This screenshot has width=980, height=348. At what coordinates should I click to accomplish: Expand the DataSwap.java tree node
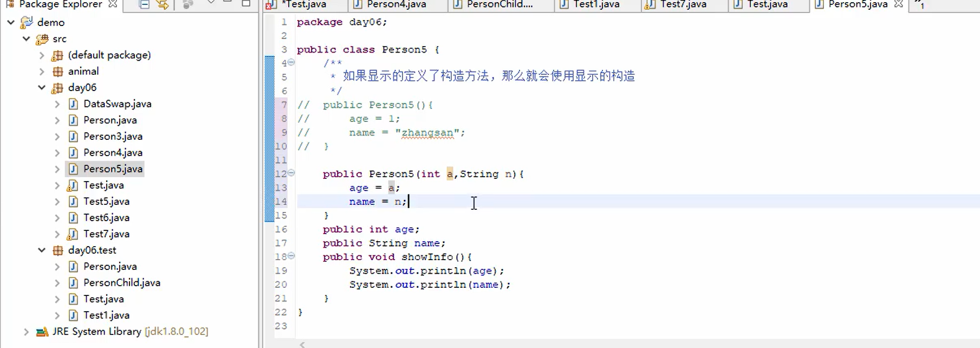pos(57,104)
